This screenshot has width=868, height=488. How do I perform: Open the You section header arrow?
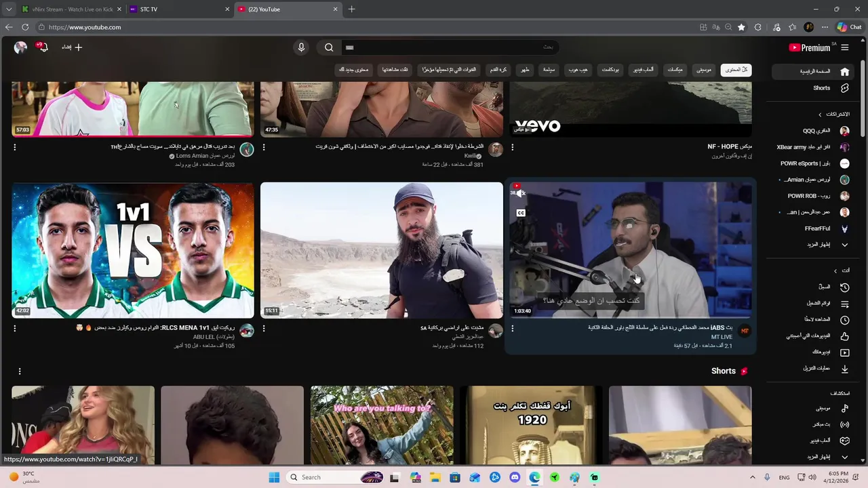[835, 270]
